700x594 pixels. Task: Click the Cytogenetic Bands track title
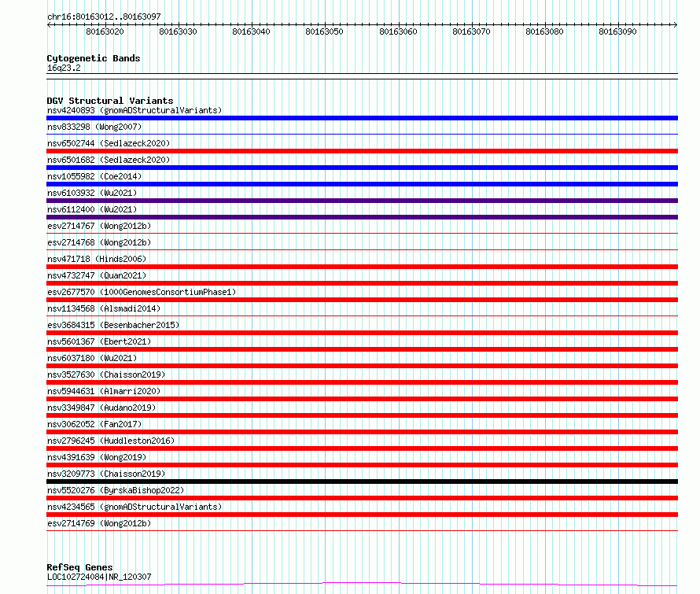94,58
